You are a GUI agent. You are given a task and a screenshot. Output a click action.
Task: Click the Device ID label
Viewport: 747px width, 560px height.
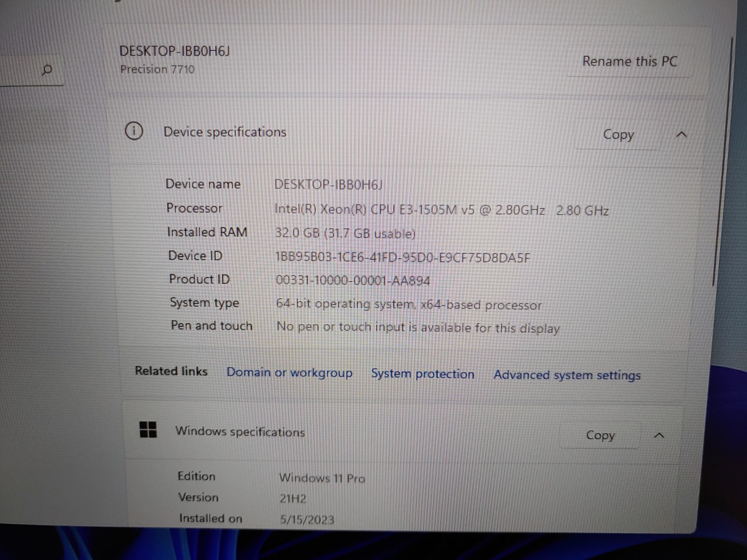[x=195, y=256]
